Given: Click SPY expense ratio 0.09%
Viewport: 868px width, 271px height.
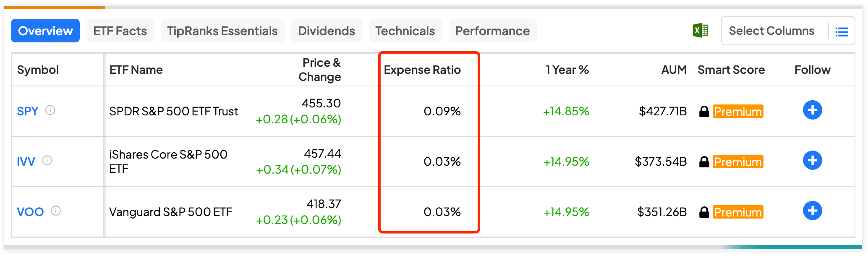Looking at the screenshot, I should pos(442,111).
